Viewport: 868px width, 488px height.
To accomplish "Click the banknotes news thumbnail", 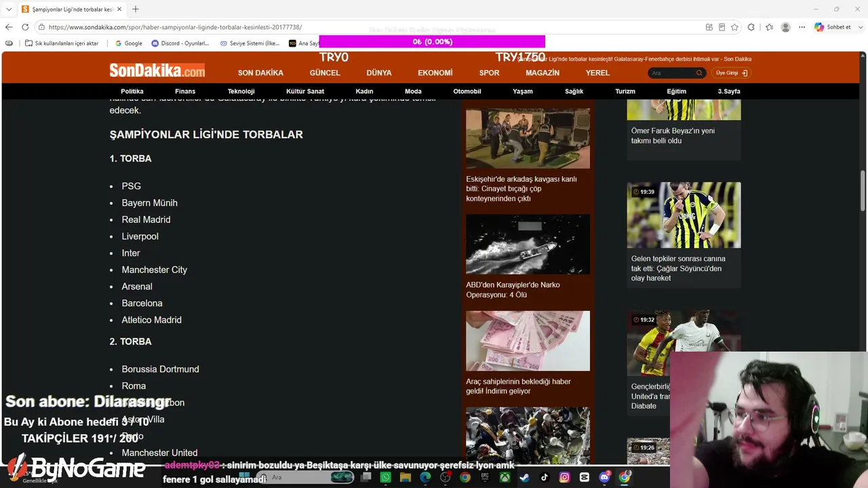I will pos(528,341).
